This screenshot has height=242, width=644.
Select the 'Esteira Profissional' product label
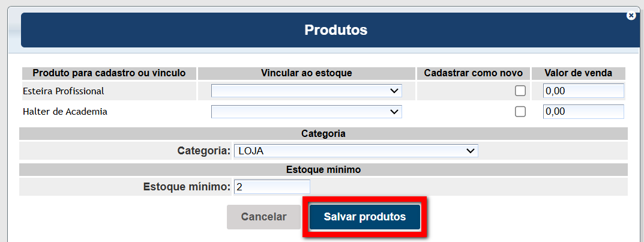[64, 91]
